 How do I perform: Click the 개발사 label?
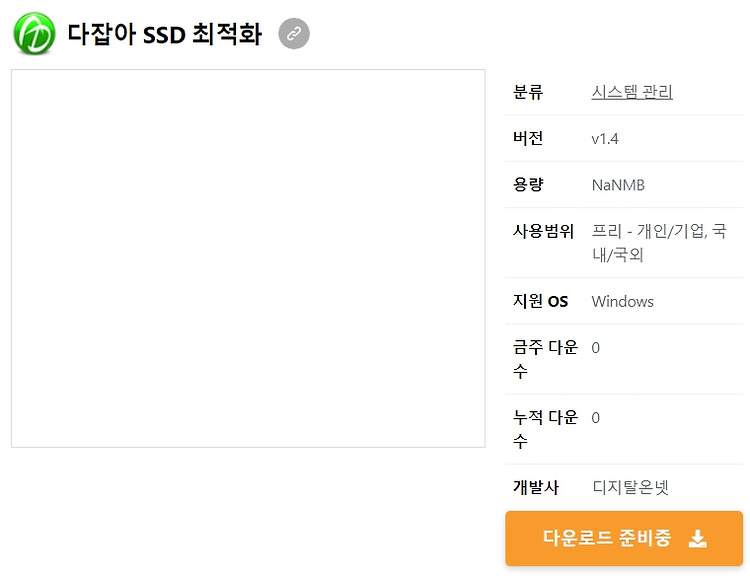536,487
